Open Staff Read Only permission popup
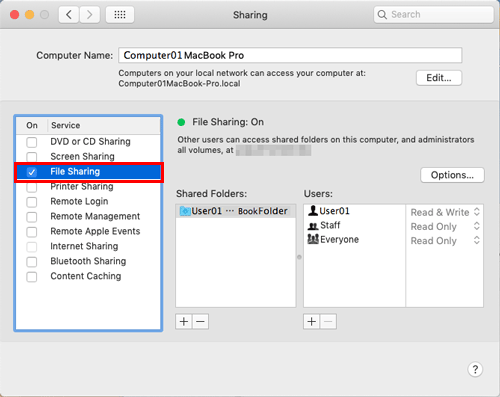The image size is (500, 397). [445, 226]
